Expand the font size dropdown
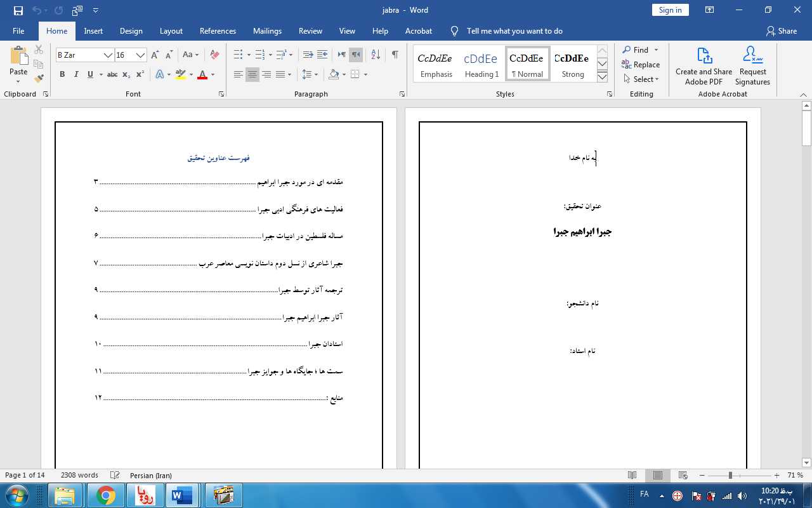Viewport: 812px width, 508px height. coord(140,55)
